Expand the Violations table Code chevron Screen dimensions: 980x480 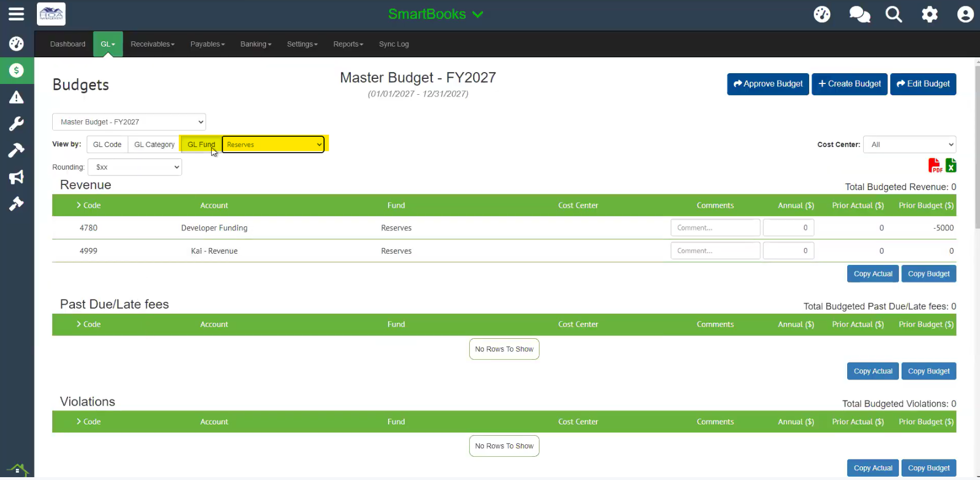[79, 422]
